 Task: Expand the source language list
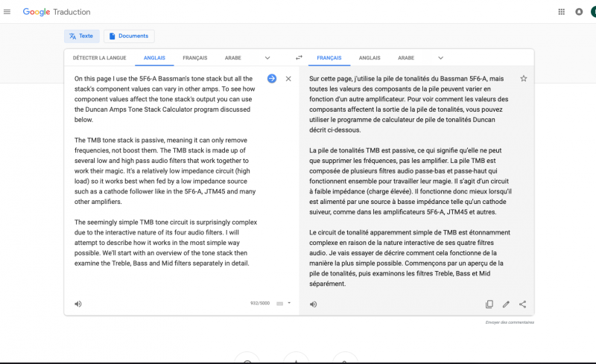[267, 57]
